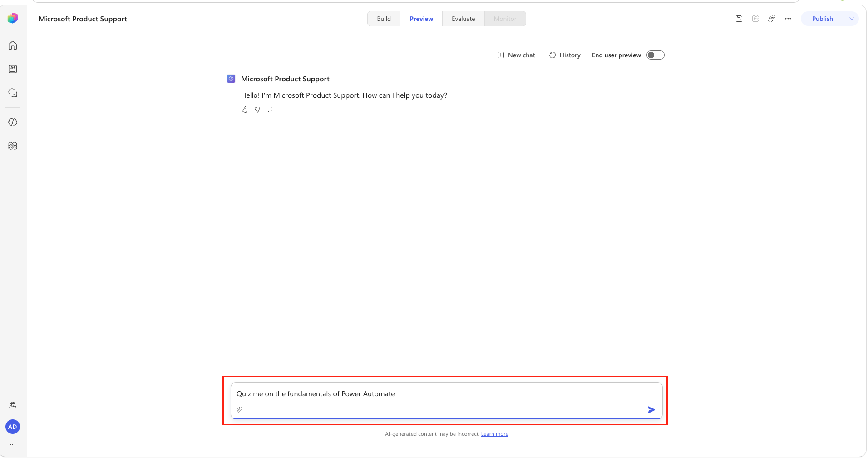Open chat History
This screenshot has width=868, height=458.
[565, 55]
